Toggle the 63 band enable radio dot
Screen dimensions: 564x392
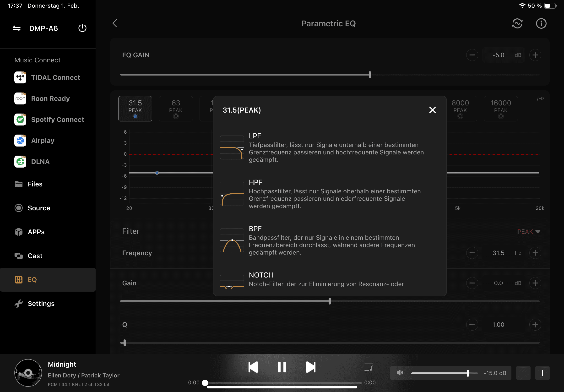click(176, 116)
